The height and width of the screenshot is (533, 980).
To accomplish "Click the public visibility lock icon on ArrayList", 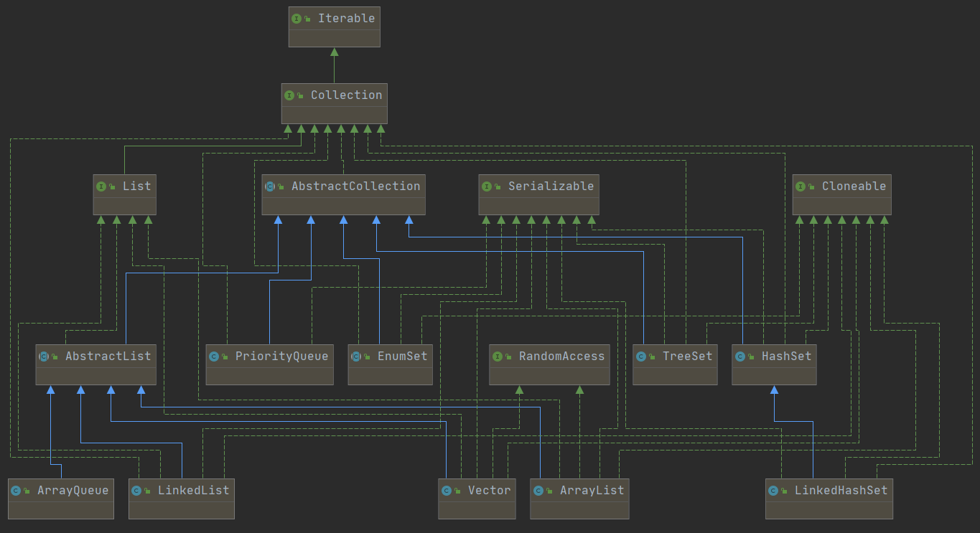I will click(550, 491).
